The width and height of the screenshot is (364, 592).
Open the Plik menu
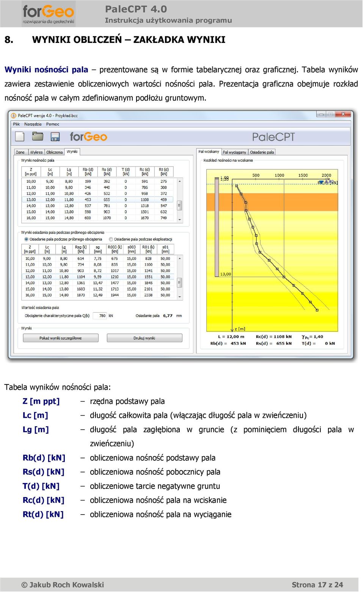(16, 124)
